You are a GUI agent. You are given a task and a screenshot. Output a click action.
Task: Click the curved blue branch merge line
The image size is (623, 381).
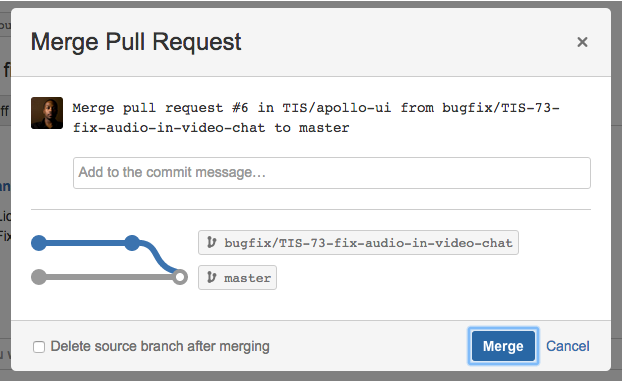(x=157, y=255)
